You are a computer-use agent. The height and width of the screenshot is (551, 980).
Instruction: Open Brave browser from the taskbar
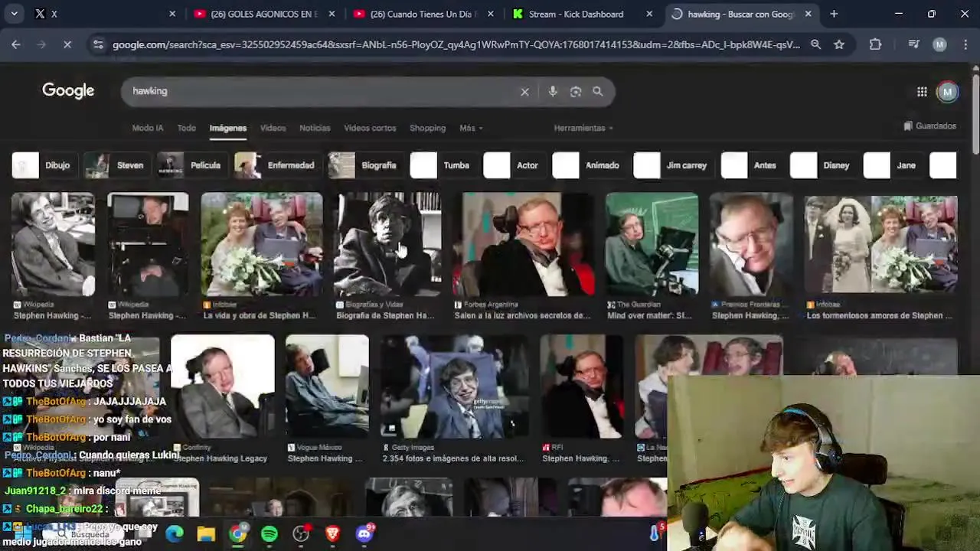(x=332, y=533)
